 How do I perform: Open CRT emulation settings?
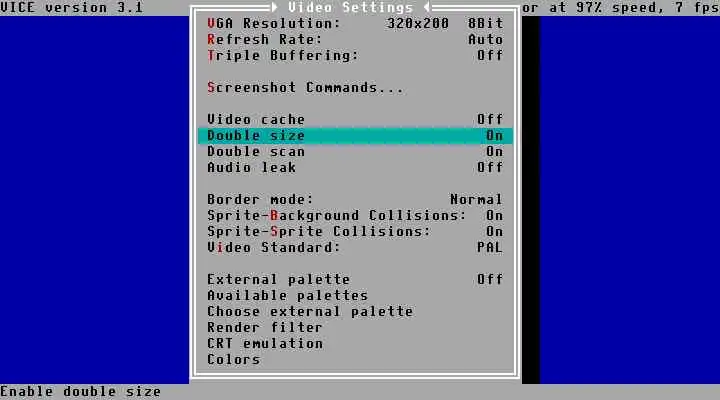pos(355,344)
